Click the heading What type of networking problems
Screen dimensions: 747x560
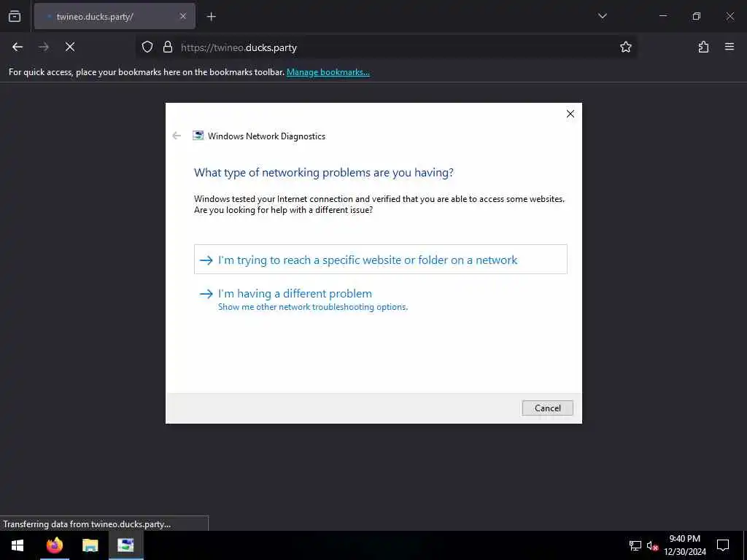tap(323, 172)
